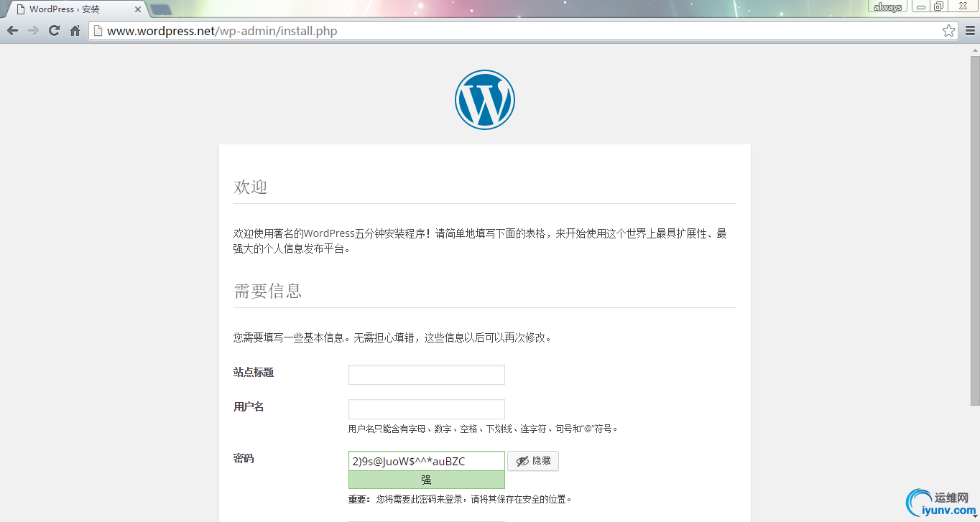Click the address bar URL field

pyautogui.click(x=523, y=31)
